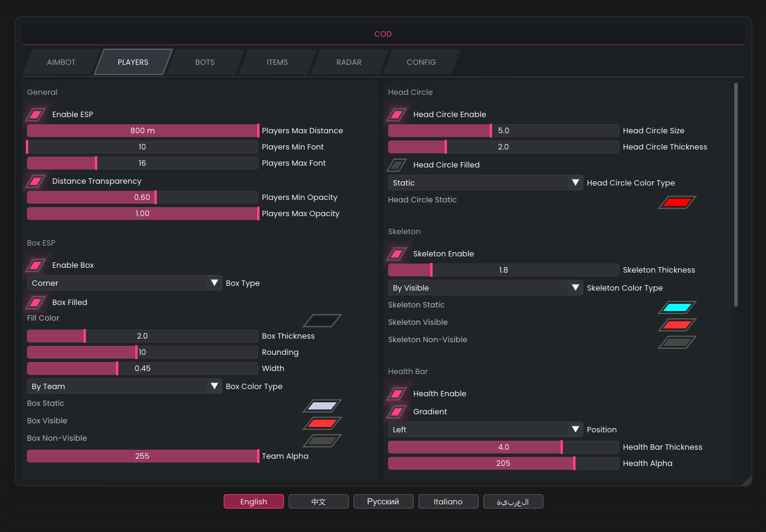Click the 中文 language button
The width and height of the screenshot is (766, 532).
coord(318,501)
